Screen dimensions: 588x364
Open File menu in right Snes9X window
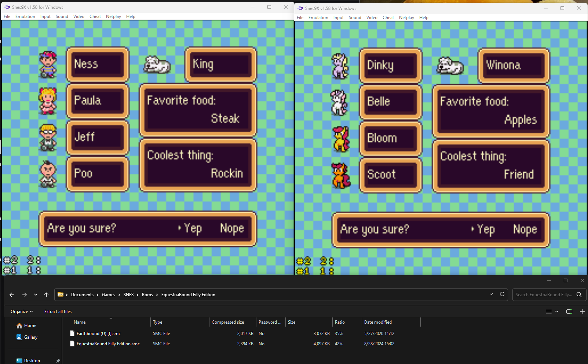coord(300,18)
